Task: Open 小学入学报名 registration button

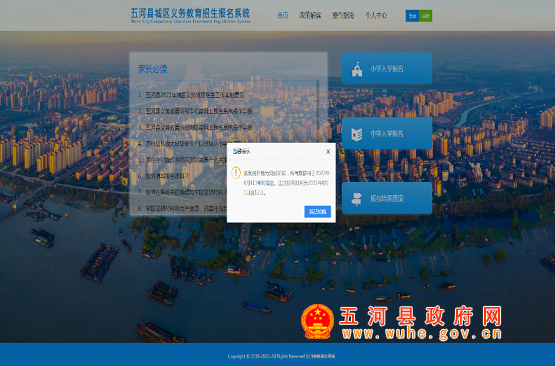Action: pos(387,68)
